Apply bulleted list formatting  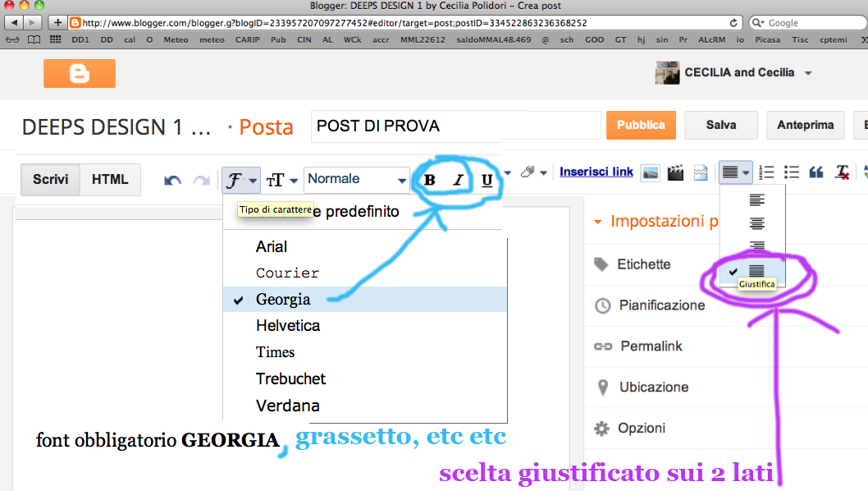(x=792, y=172)
